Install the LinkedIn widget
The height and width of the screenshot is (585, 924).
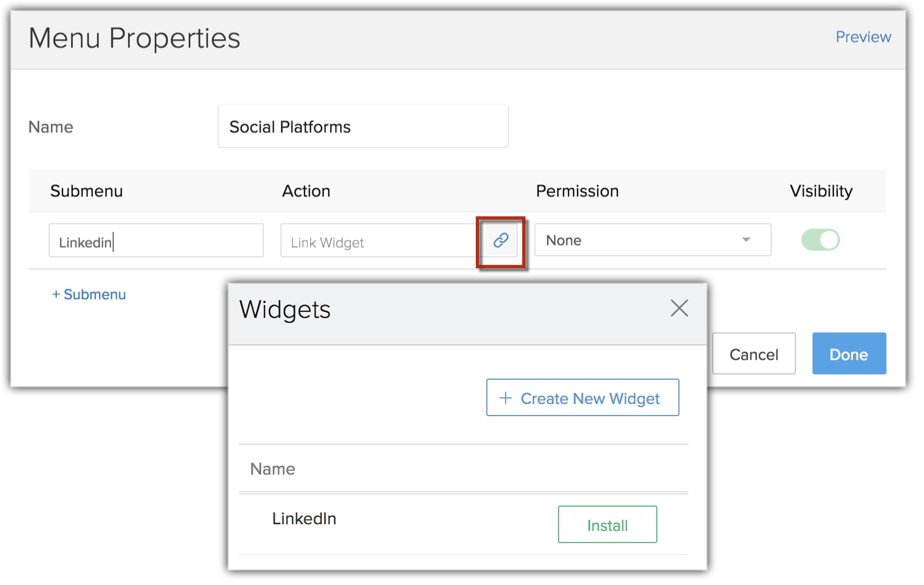click(x=607, y=525)
